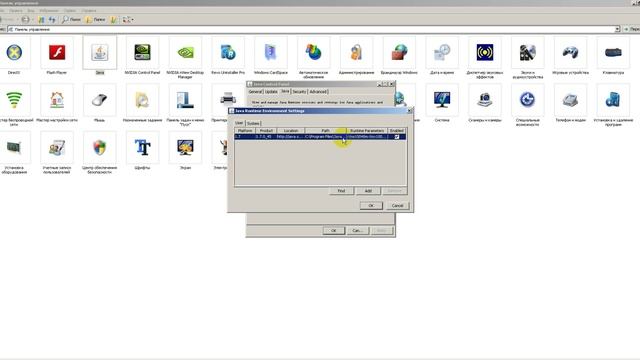Toggle the Enabled checkbox for Java 1.7 row
The image size is (640, 360).
(x=397, y=137)
